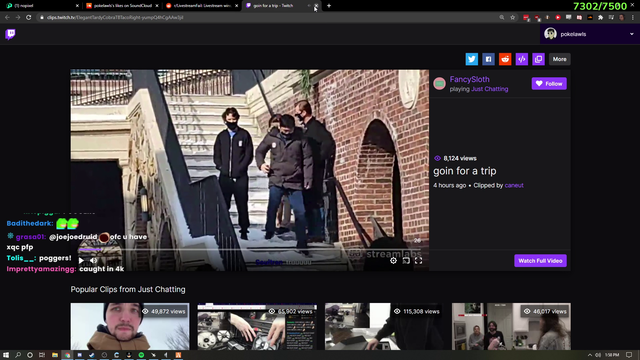Copy the clip link to clipboard

pos(538,59)
